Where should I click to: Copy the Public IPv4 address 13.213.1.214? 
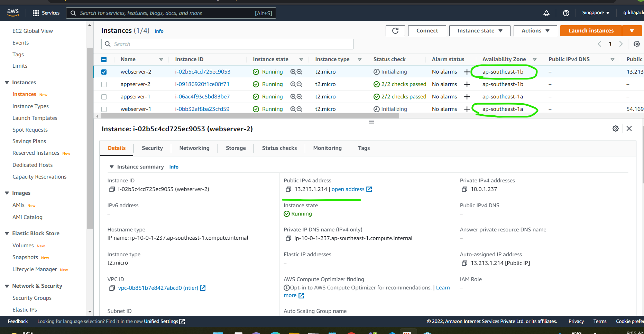tap(288, 189)
